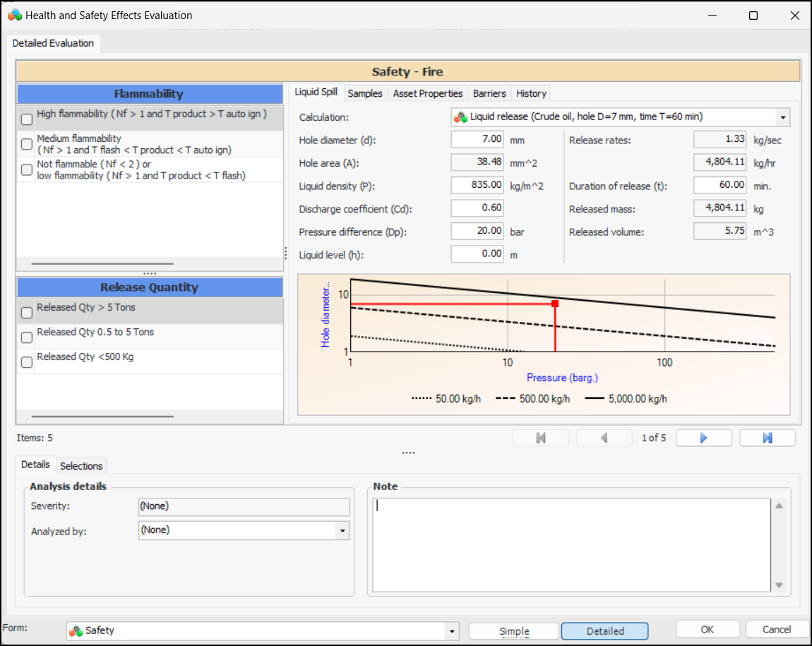Click the Note scroll-up arrow
The image size is (812, 646).
(x=780, y=506)
